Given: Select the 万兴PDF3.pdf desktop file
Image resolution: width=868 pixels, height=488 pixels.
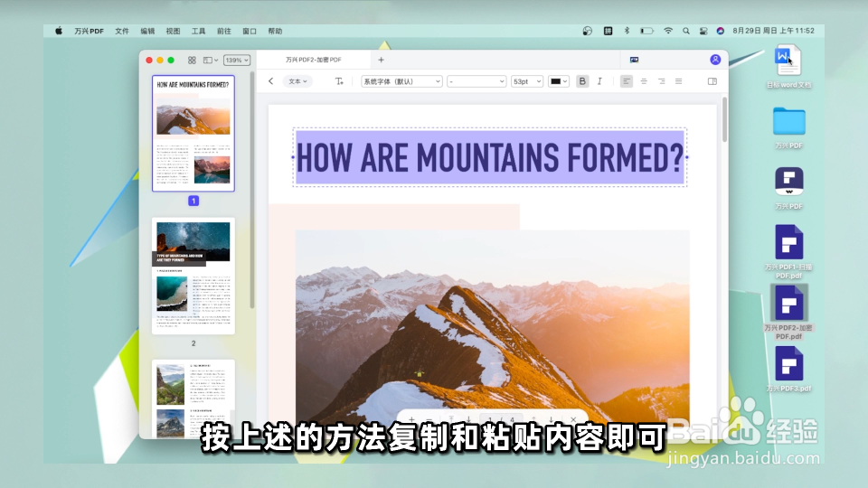Looking at the screenshot, I should [788, 369].
